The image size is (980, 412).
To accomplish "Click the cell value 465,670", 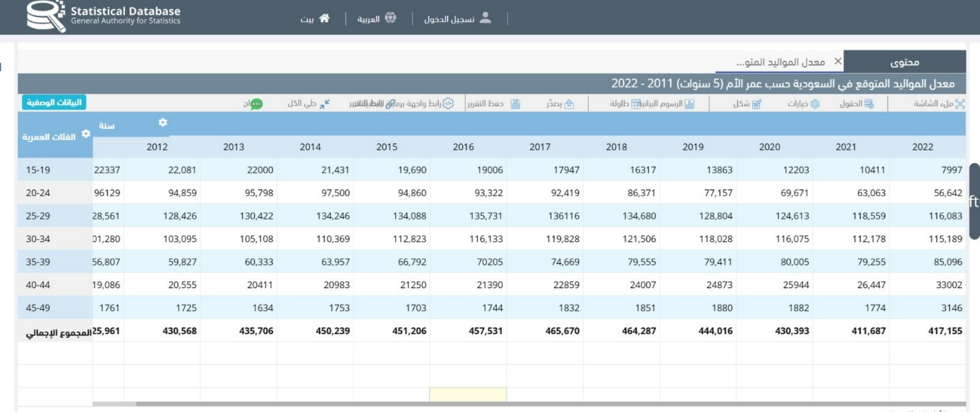I will (562, 330).
